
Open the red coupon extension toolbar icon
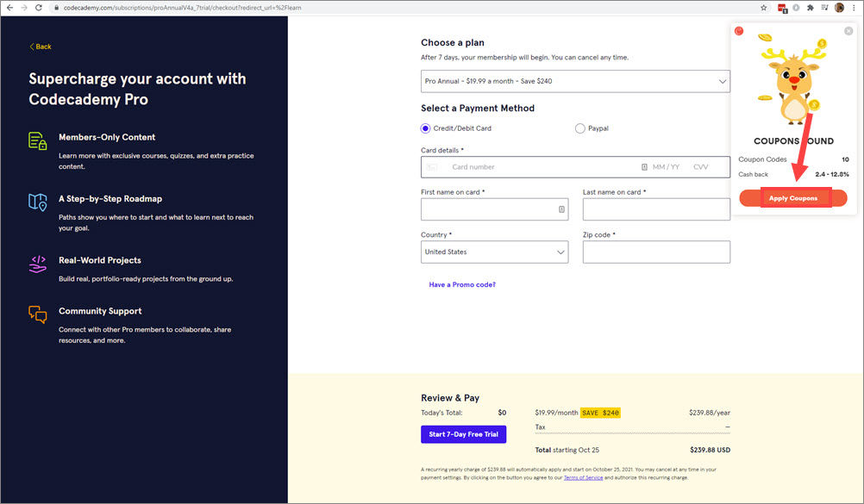point(782,8)
